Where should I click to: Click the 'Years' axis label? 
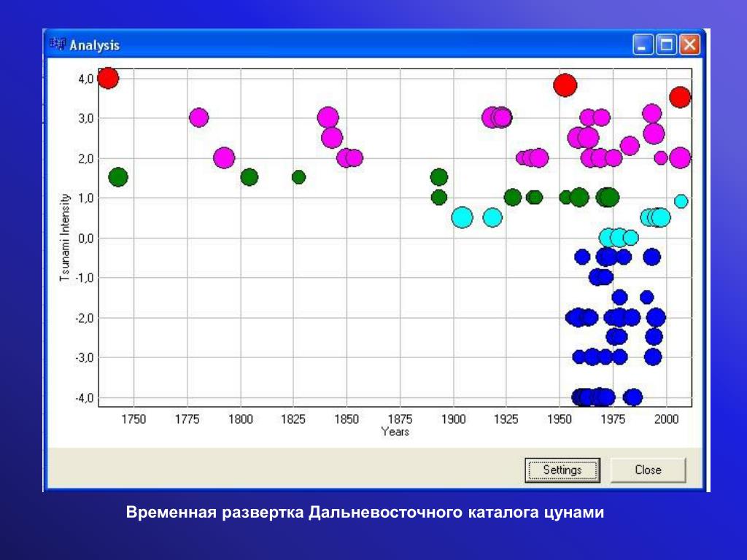tap(395, 432)
